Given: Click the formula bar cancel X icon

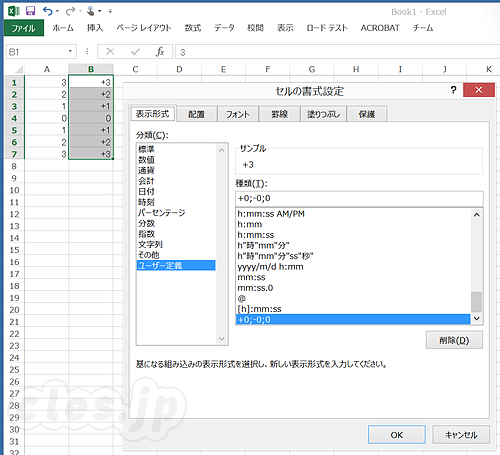Looking at the screenshot, I should point(110,52).
